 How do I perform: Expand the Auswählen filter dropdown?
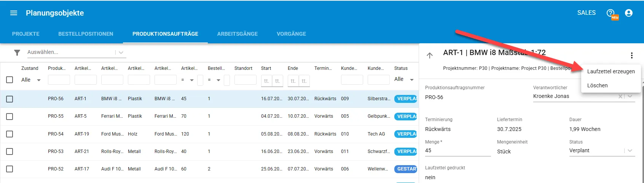[121, 52]
